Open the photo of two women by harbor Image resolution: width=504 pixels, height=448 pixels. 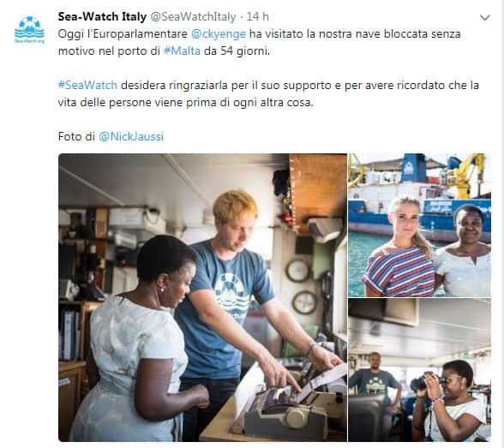pyautogui.click(x=419, y=225)
